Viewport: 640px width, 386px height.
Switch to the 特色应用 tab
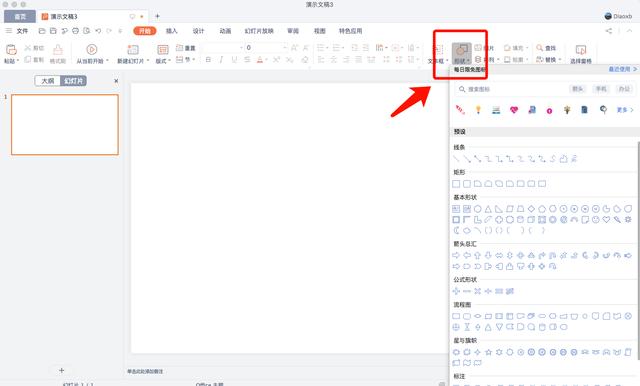click(x=350, y=31)
